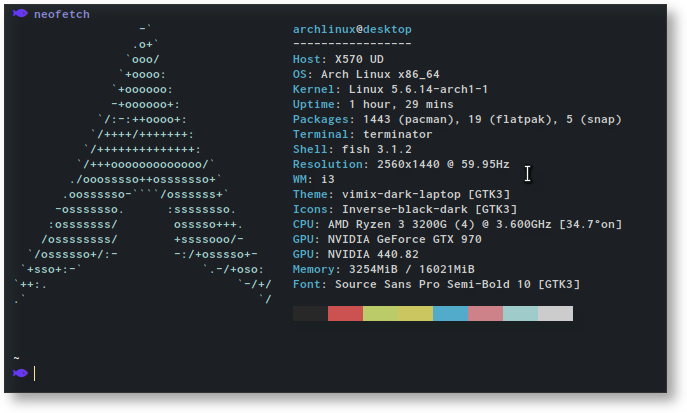Click the red color block
This screenshot has height=413, width=687.
pyautogui.click(x=345, y=314)
